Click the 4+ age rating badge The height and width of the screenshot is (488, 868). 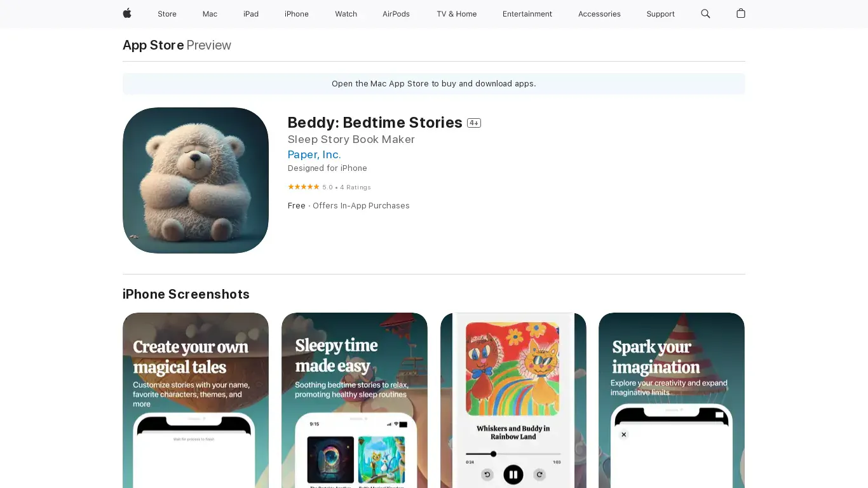pyautogui.click(x=474, y=123)
